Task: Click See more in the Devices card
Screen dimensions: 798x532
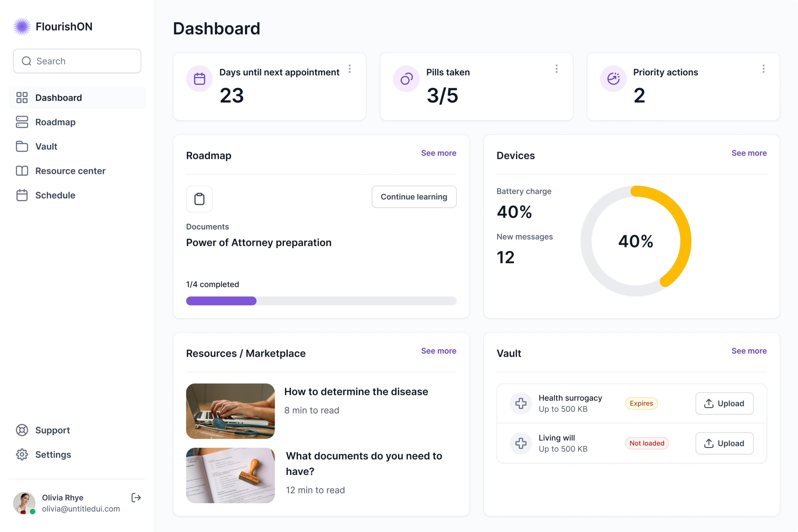Action: (x=749, y=153)
